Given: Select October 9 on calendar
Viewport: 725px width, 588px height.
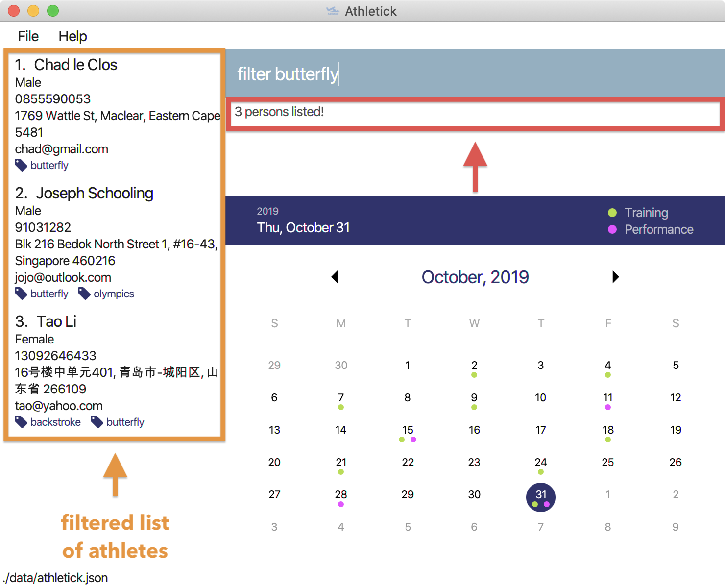Looking at the screenshot, I should point(474,398).
